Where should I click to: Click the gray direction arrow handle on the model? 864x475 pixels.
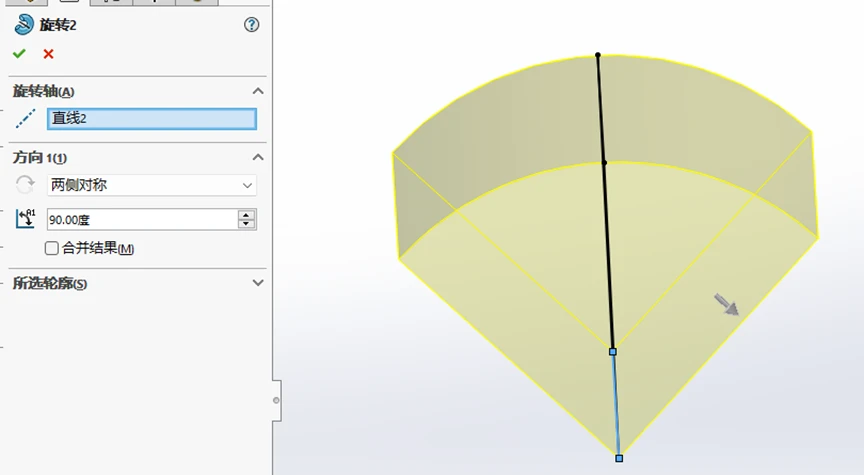[x=726, y=304]
